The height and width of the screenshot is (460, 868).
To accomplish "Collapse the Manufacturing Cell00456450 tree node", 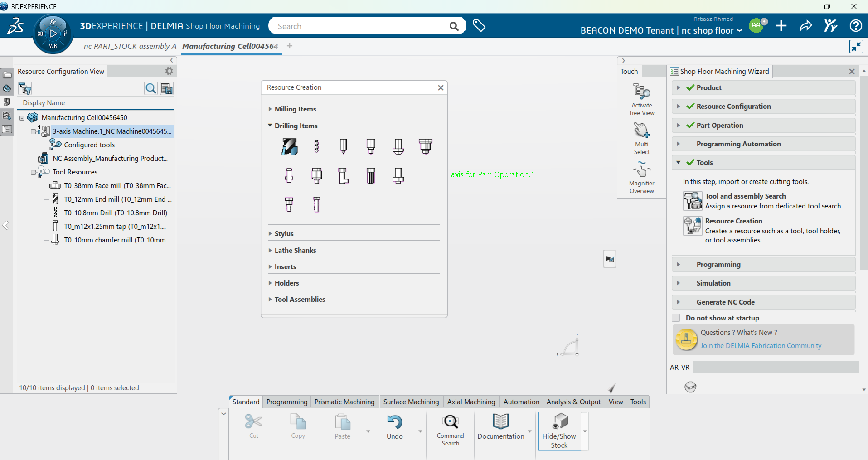I will (x=22, y=118).
